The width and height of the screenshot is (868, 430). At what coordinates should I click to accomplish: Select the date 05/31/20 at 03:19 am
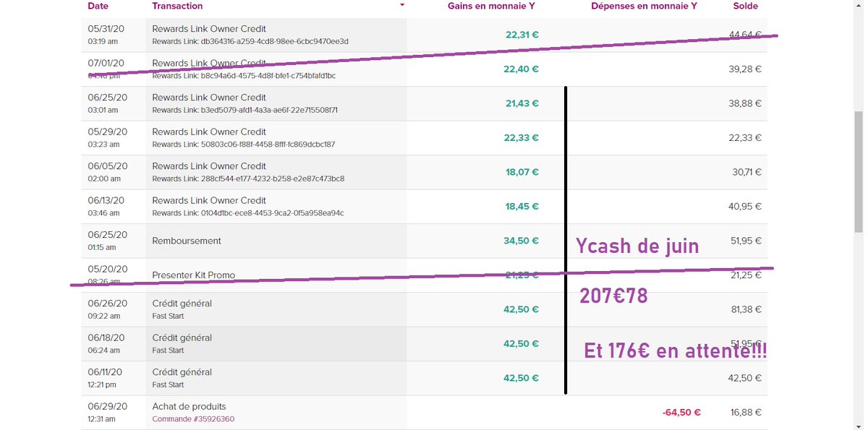coord(107,35)
